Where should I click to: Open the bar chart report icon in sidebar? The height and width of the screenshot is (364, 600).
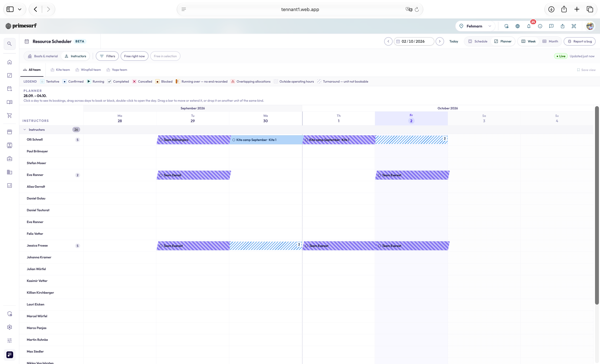(x=9, y=185)
